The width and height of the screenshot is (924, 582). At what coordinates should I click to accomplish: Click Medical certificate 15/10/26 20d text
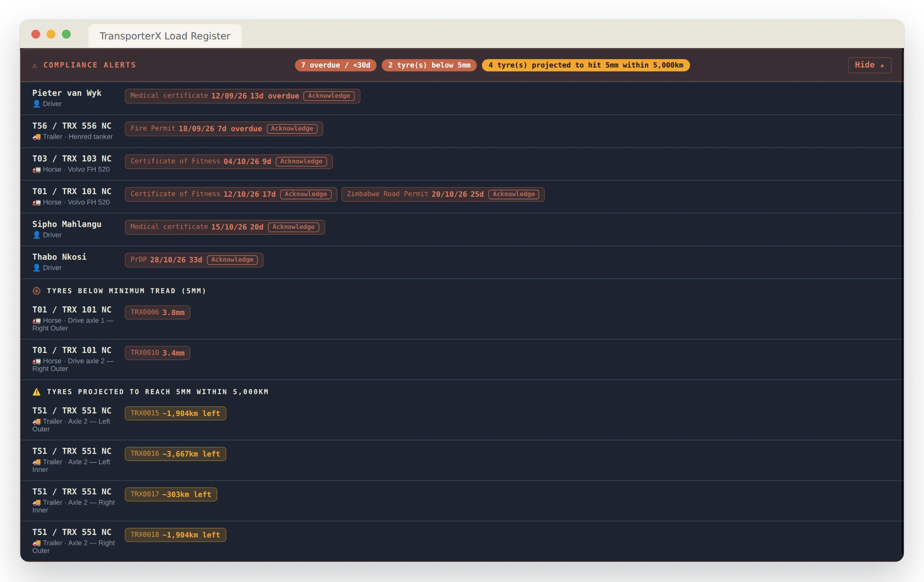tap(197, 227)
